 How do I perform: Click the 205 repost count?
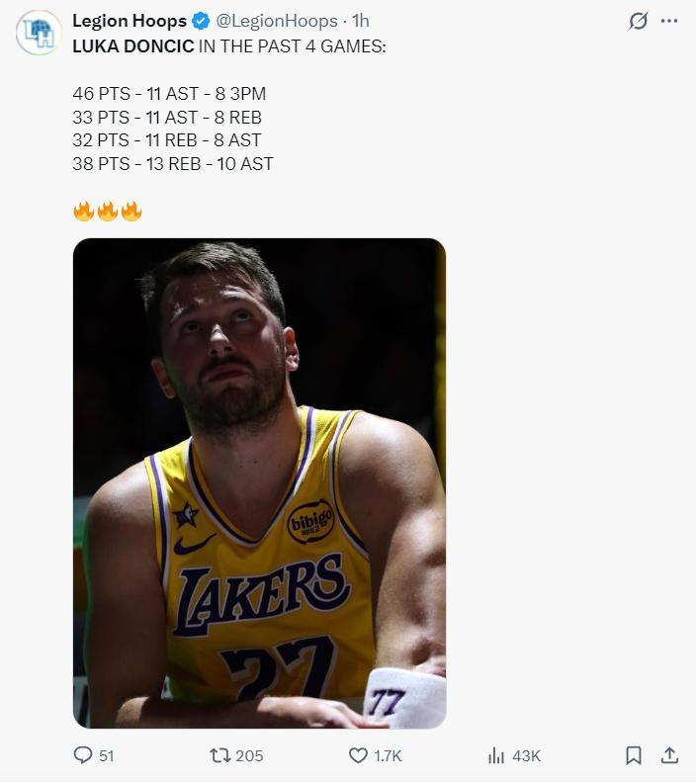pyautogui.click(x=249, y=755)
